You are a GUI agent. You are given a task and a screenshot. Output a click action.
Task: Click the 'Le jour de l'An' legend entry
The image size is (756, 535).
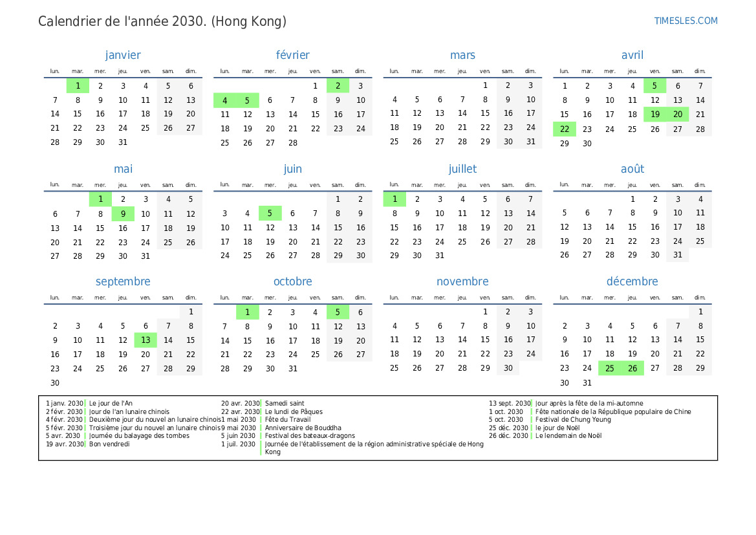click(111, 403)
